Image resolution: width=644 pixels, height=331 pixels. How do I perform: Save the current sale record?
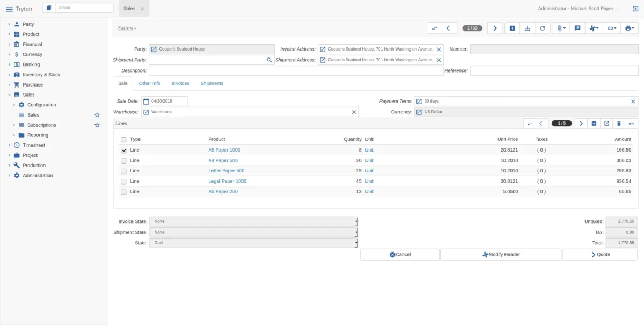pos(527,28)
